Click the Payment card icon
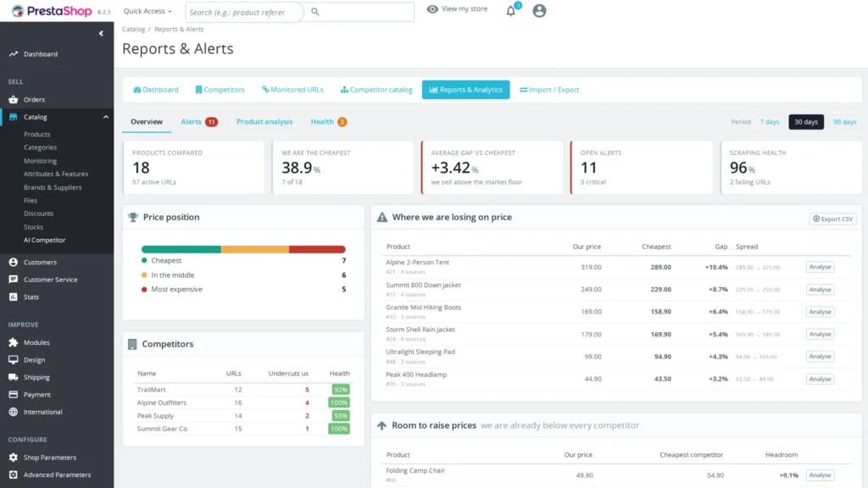 (x=14, y=395)
